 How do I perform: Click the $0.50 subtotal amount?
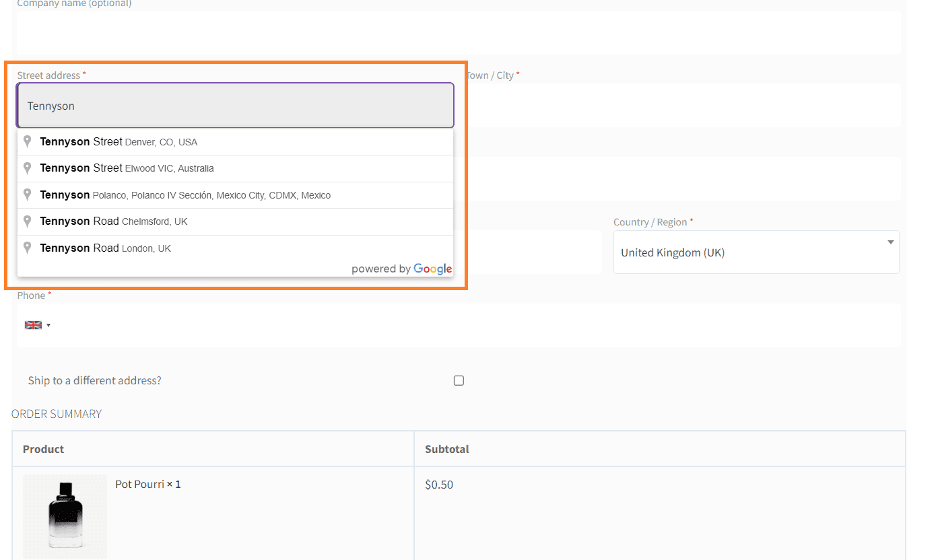coord(439,485)
